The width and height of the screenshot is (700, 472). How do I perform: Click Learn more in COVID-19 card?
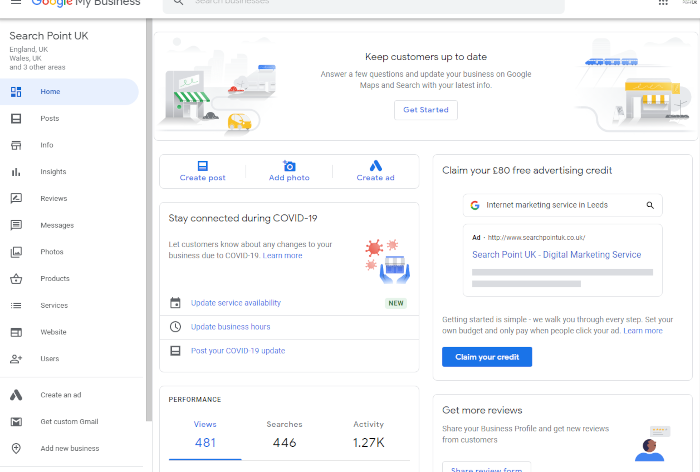(x=283, y=255)
